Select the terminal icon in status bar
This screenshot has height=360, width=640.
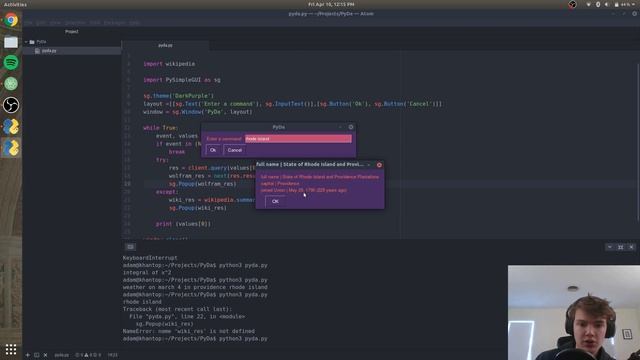[x=37, y=355]
